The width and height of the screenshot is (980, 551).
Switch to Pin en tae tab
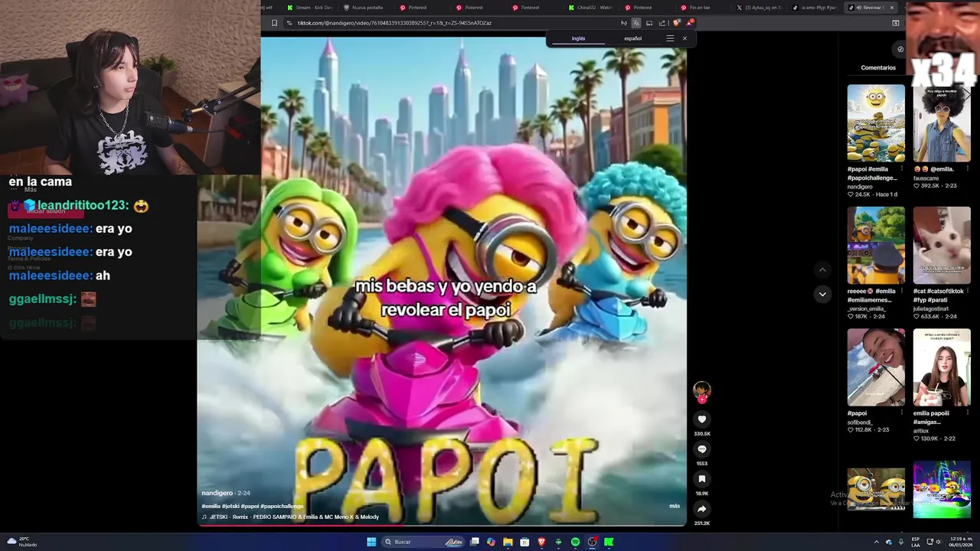click(x=702, y=8)
